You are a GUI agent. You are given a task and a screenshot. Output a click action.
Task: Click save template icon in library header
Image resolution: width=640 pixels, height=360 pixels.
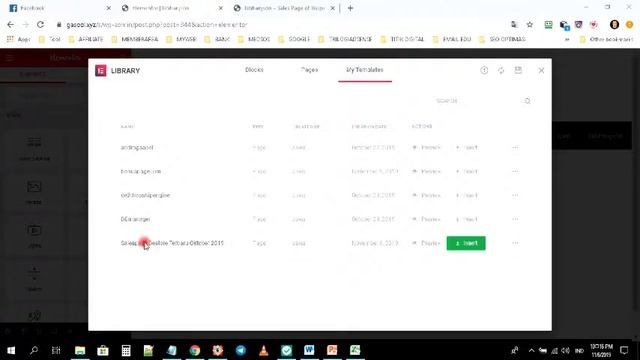[x=518, y=70]
